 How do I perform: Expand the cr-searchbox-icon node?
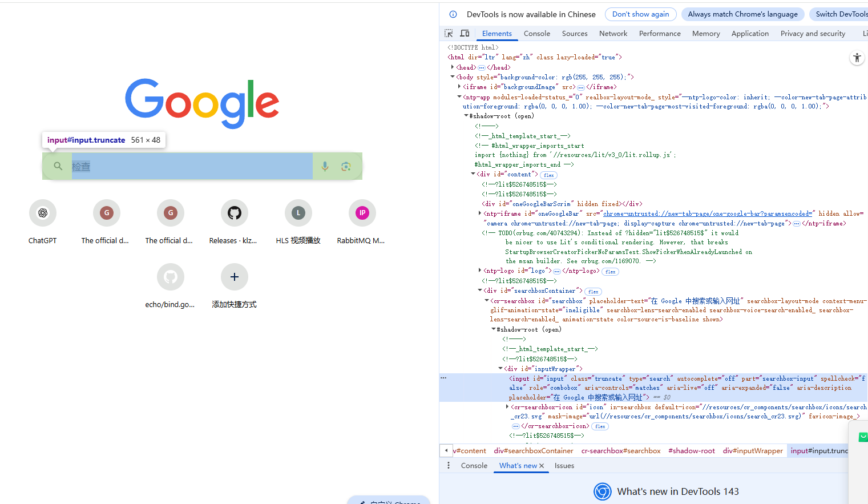click(507, 407)
